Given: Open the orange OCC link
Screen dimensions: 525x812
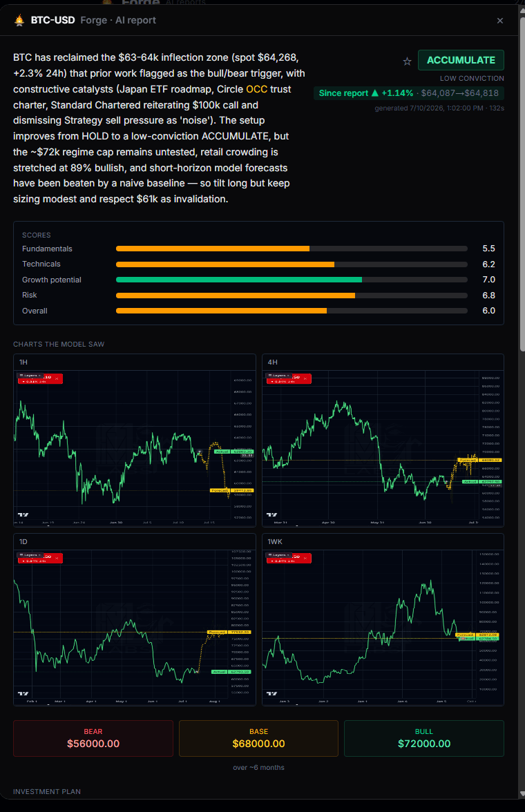Looking at the screenshot, I should [x=256, y=89].
